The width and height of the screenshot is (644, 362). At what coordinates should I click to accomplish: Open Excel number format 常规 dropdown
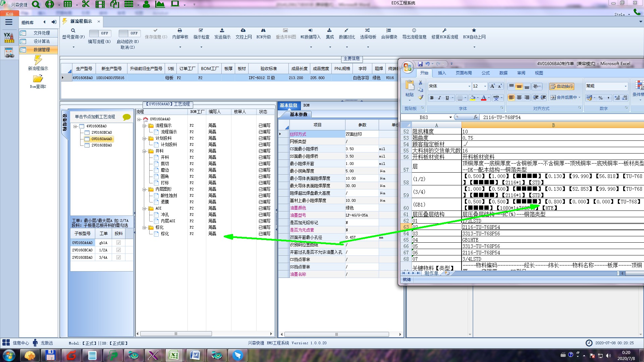pos(626,86)
